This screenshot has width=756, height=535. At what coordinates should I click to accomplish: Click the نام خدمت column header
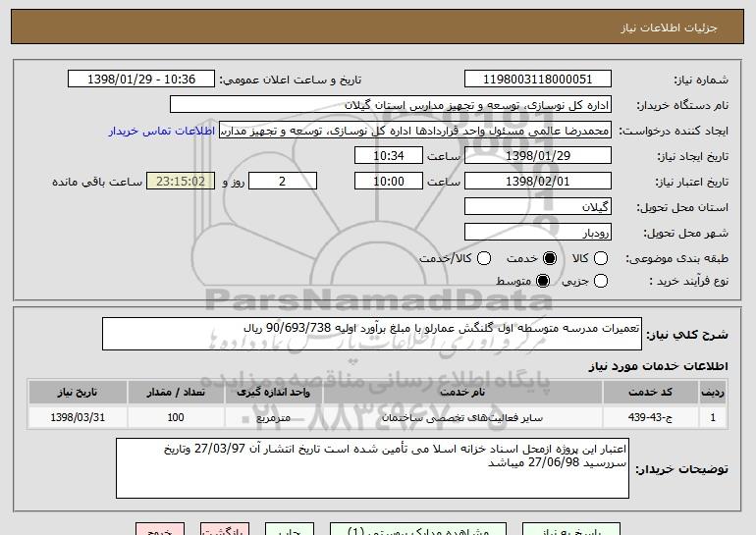[462, 393]
